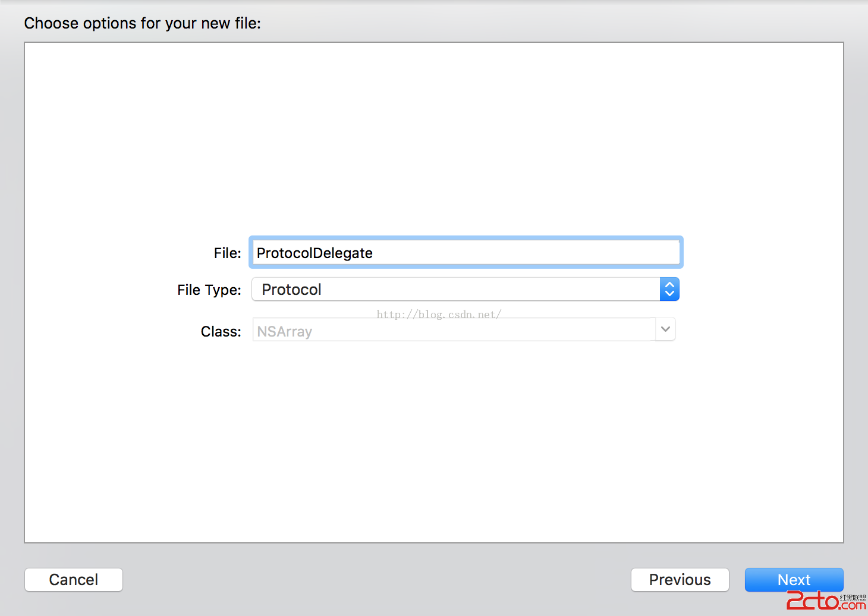Click the red 2cto.com logo

tap(813, 601)
